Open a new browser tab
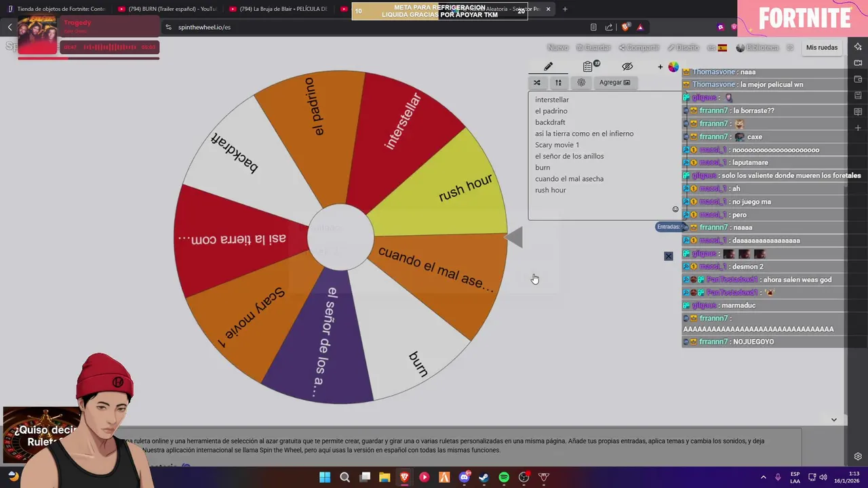This screenshot has width=868, height=488. [565, 9]
